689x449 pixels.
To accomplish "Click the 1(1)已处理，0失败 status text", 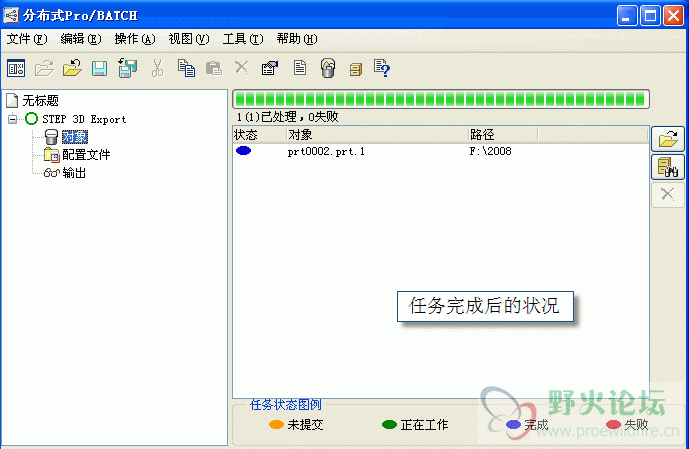I will pos(287,117).
